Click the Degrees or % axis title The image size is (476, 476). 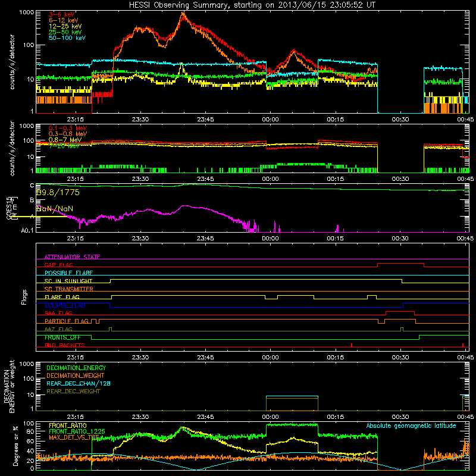click(15, 446)
